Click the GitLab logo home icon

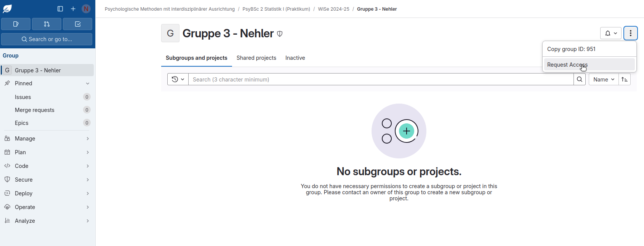[x=7, y=9]
